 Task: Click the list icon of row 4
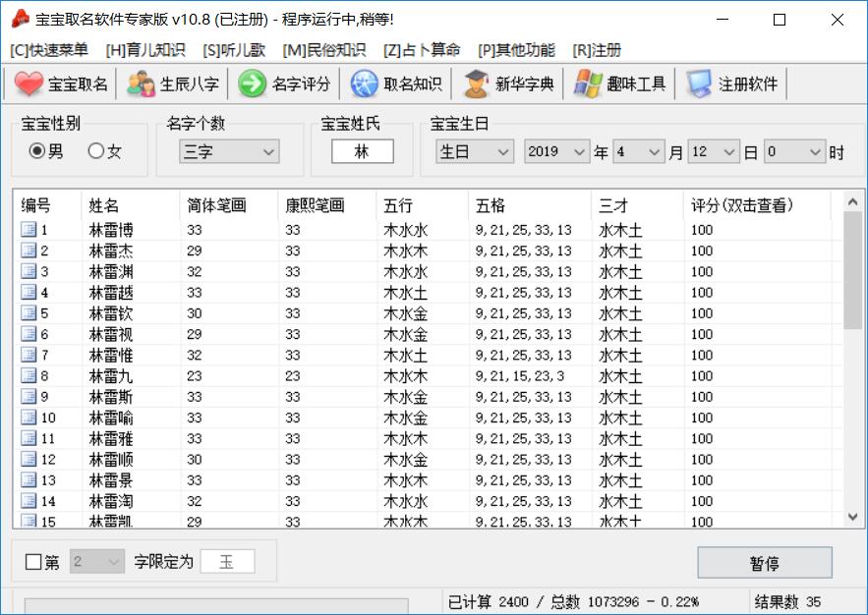[29, 292]
